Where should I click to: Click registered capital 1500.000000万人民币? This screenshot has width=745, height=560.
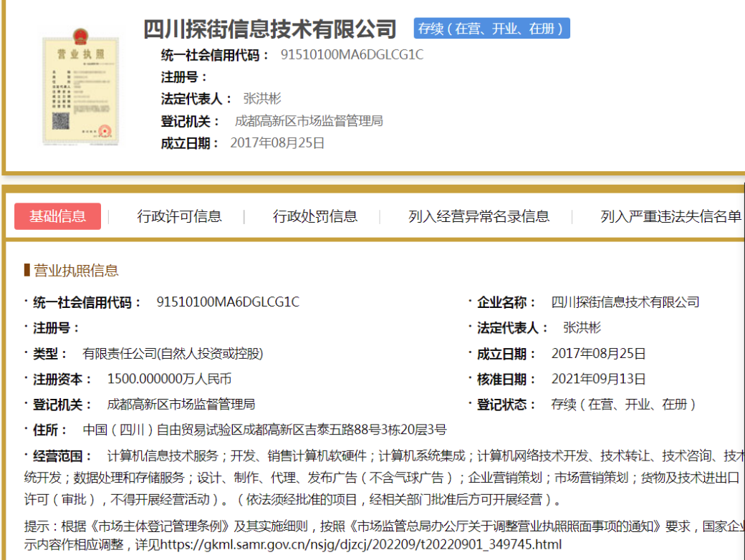point(169,379)
